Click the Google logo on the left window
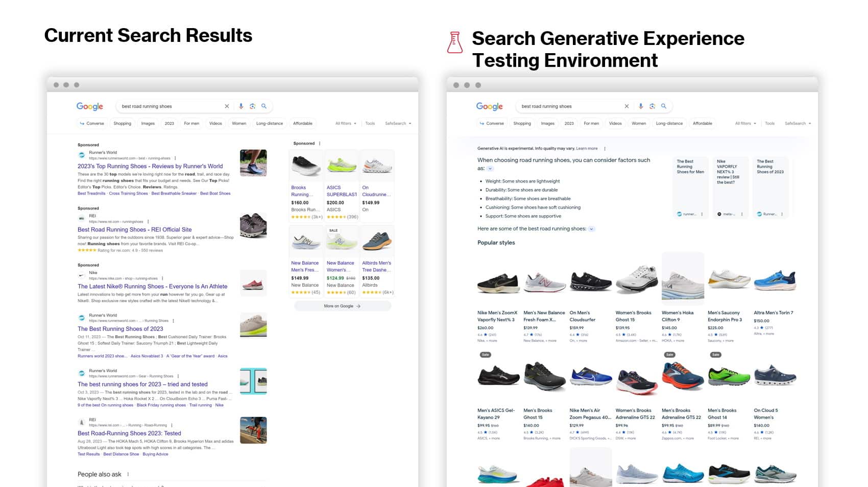 (x=89, y=106)
